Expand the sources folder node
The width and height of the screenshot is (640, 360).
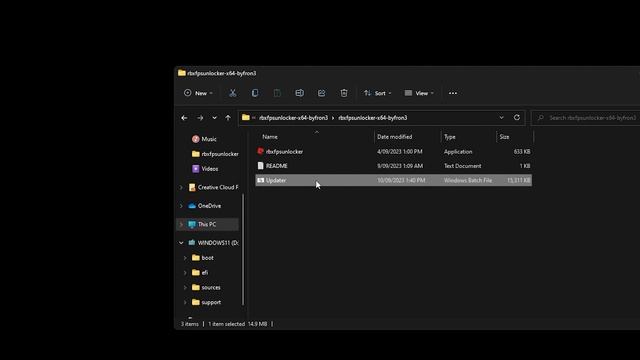point(185,287)
